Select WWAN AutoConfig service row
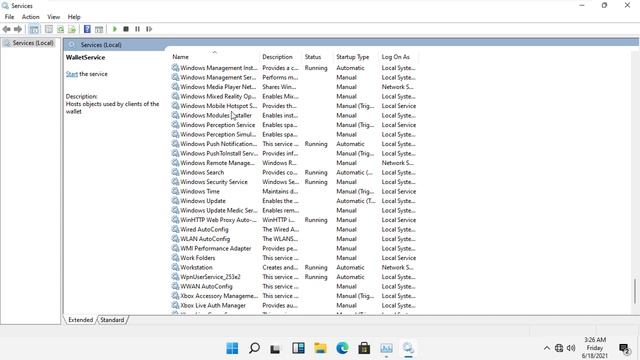The height and width of the screenshot is (360, 640). 294,286
